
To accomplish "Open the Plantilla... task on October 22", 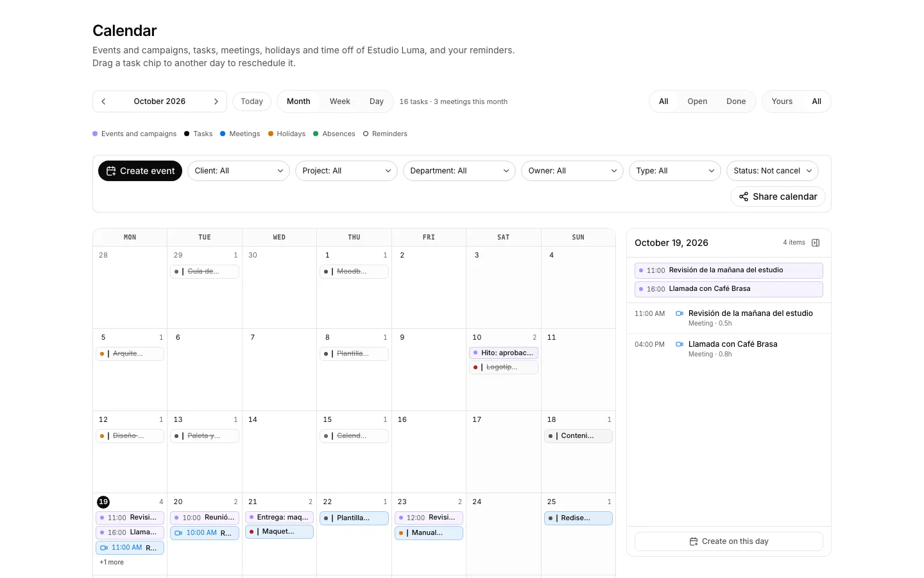I will pyautogui.click(x=354, y=518).
